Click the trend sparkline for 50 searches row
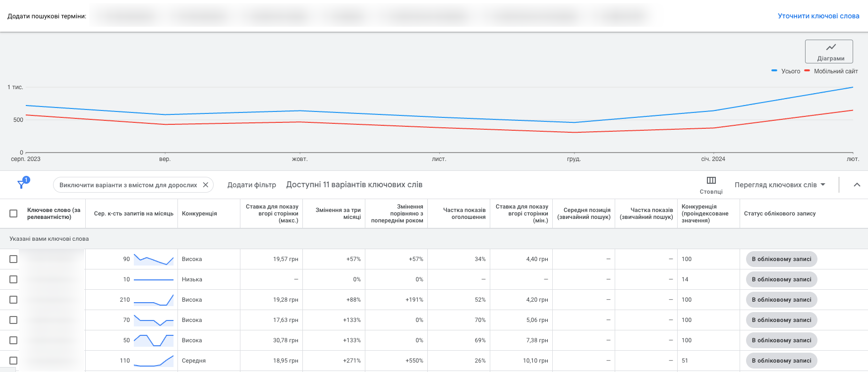 click(154, 340)
